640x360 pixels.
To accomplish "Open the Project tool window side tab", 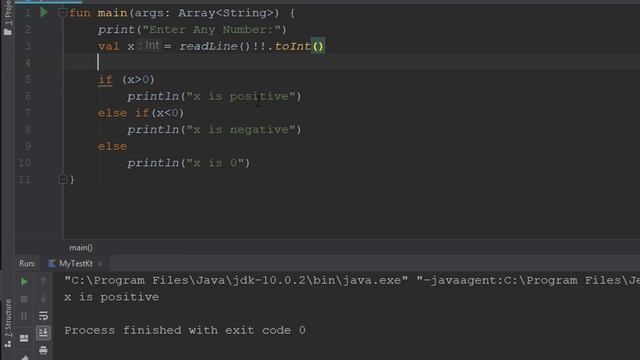I will click(8, 18).
